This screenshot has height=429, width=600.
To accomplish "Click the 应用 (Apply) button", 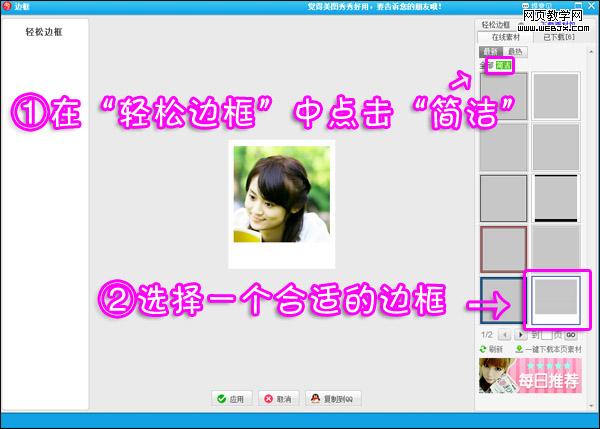I will (229, 398).
